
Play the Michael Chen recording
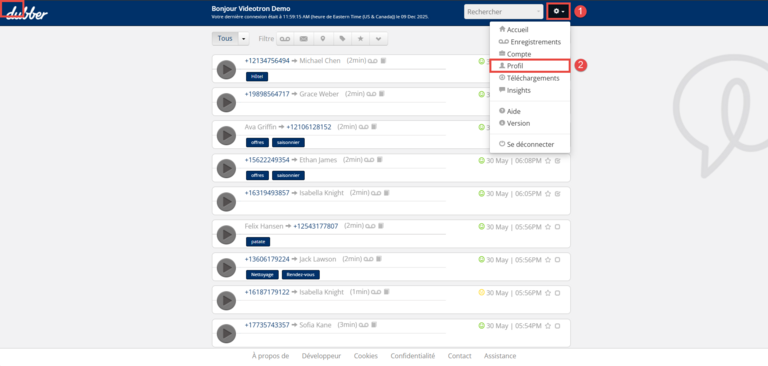point(226,70)
